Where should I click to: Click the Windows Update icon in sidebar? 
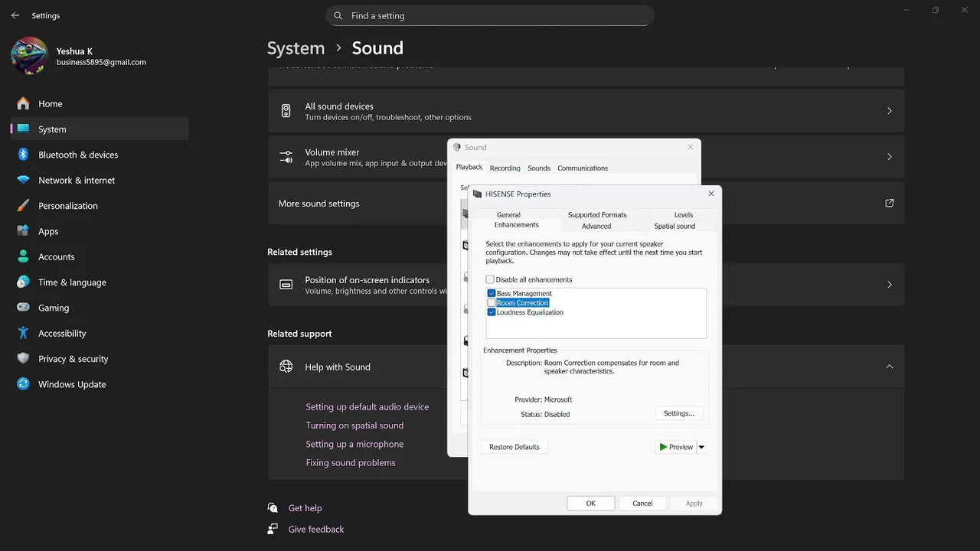(x=23, y=384)
